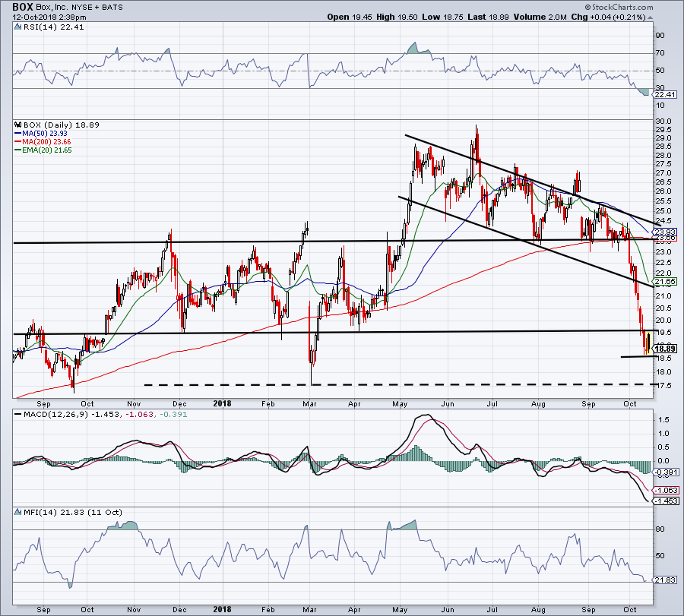The height and width of the screenshot is (616, 684).
Task: Click the copyright symbol before StockCharts.com
Action: coord(588,7)
